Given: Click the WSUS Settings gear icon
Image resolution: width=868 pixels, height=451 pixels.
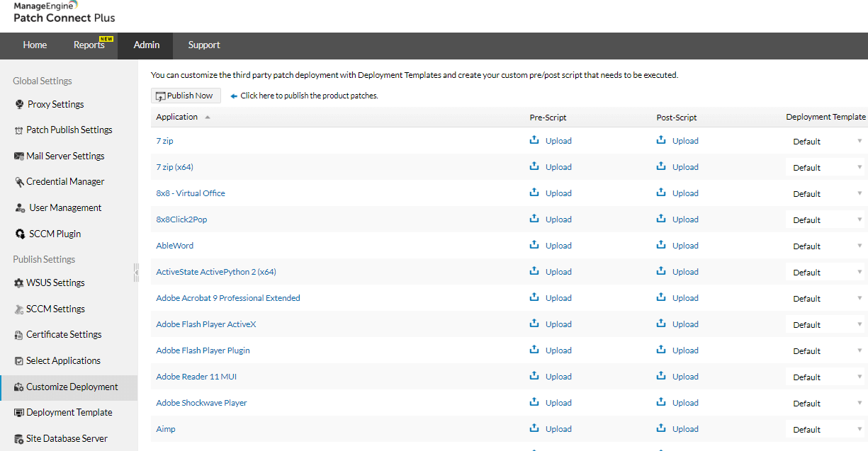Looking at the screenshot, I should coord(19,283).
